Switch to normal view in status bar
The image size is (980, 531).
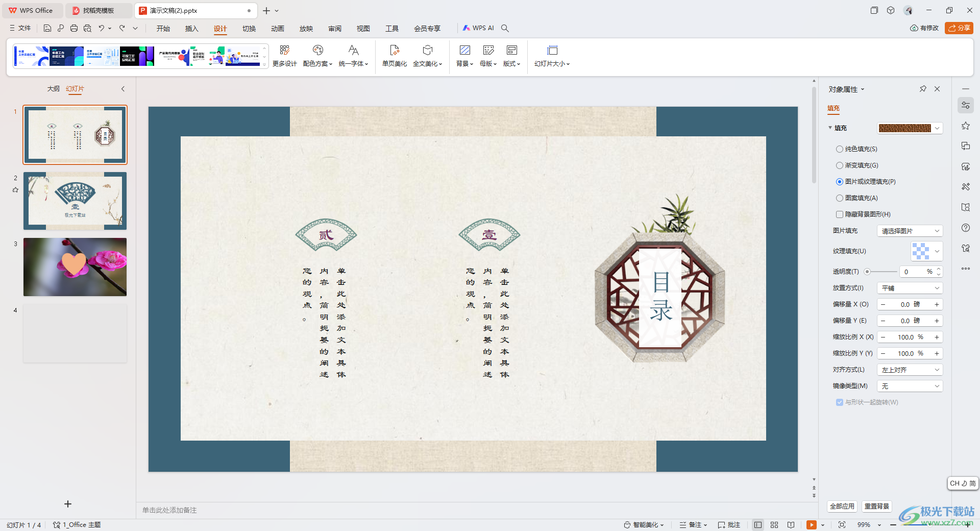[758, 525]
